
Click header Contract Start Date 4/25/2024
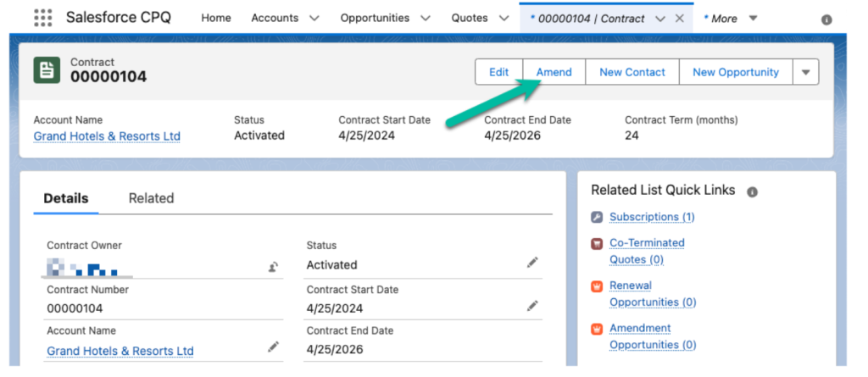point(366,136)
